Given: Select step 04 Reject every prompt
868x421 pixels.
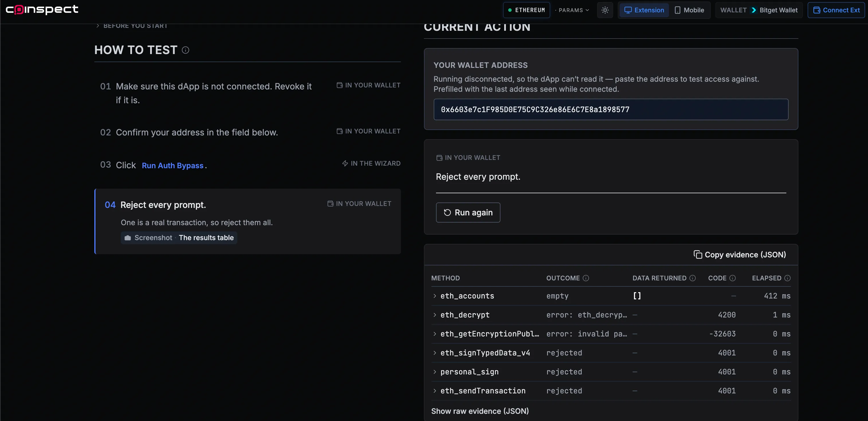Looking at the screenshot, I should click(x=247, y=221).
